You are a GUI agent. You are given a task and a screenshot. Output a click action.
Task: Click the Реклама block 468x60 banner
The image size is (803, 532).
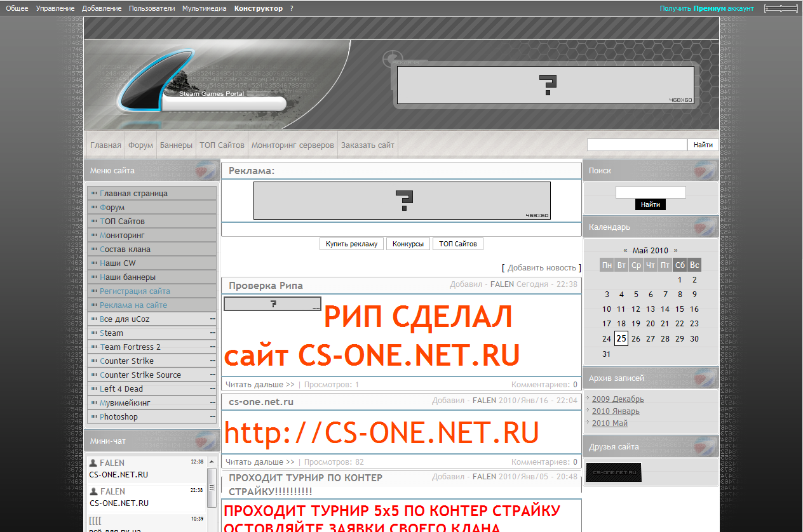(402, 201)
